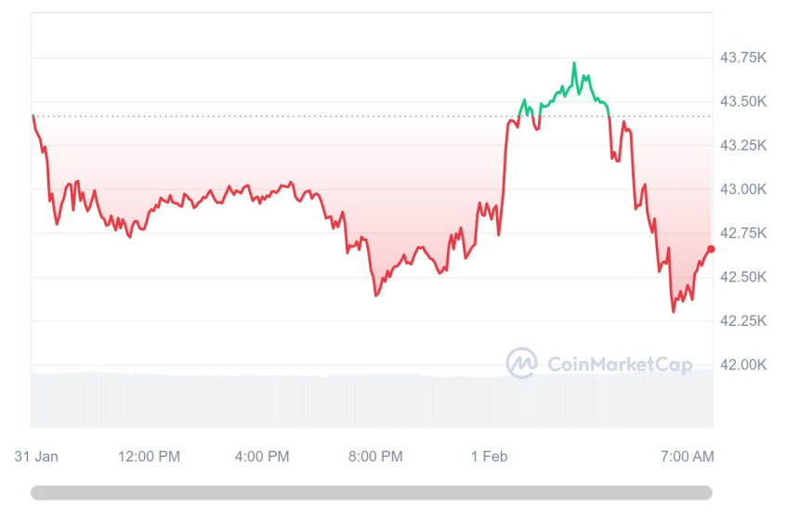This screenshot has height=532, width=799.
Task: Click the 43.75K price axis label
Action: [743, 58]
